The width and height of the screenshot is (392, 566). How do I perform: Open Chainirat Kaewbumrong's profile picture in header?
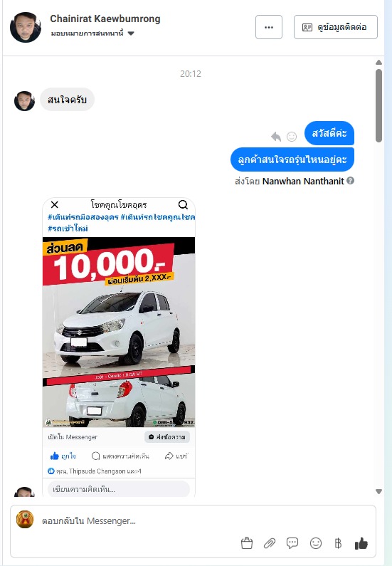tap(25, 27)
